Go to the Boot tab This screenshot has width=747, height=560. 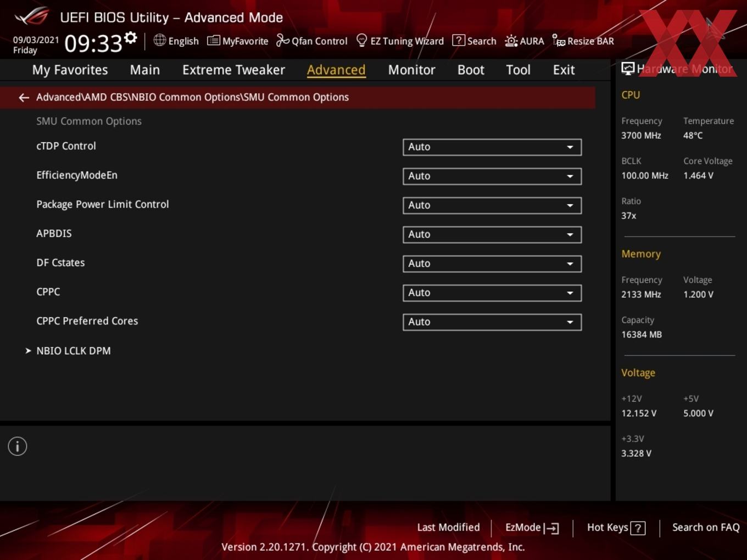click(x=471, y=70)
